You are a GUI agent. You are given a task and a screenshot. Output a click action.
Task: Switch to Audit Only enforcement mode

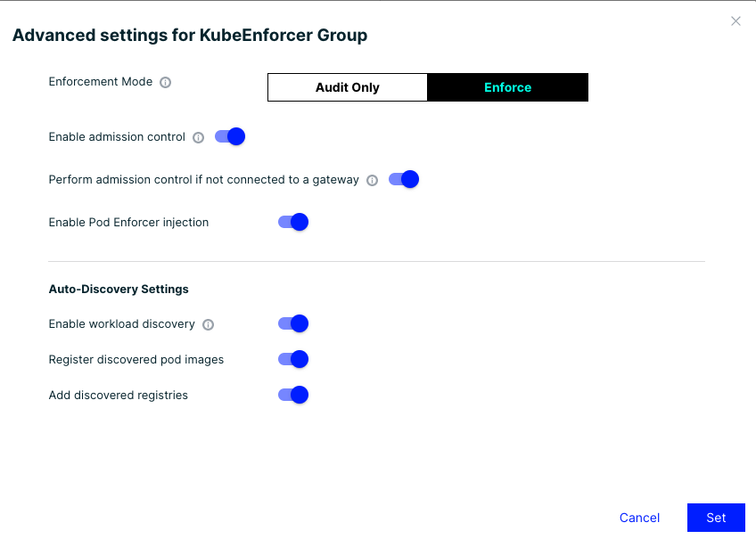tap(347, 87)
